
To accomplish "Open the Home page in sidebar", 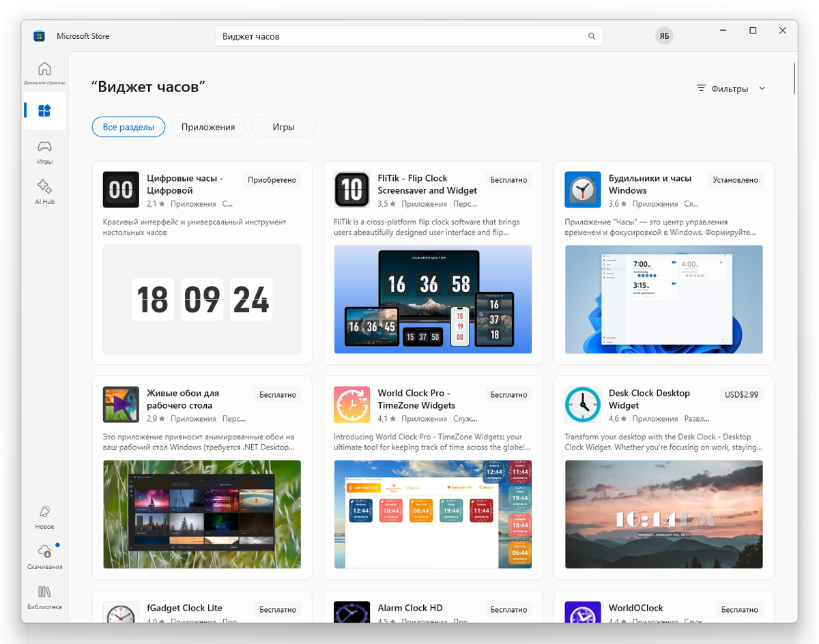I will point(44,73).
